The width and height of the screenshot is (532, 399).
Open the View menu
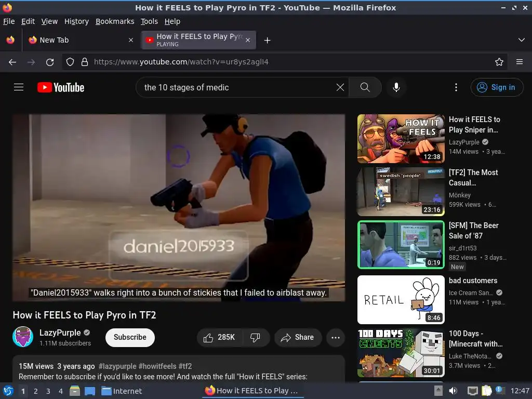pos(49,21)
